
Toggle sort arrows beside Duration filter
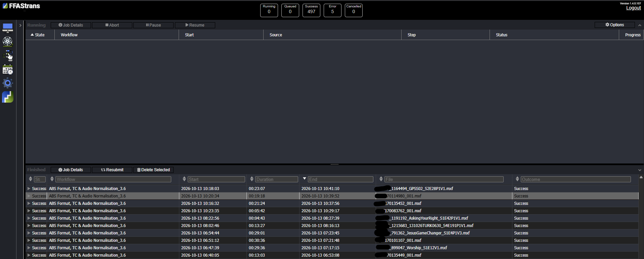(252, 179)
